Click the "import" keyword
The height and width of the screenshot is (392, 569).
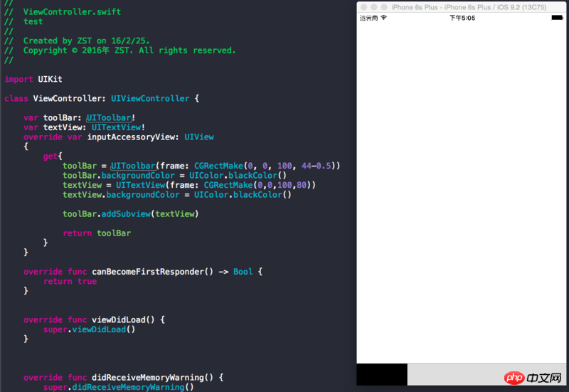[x=18, y=79]
